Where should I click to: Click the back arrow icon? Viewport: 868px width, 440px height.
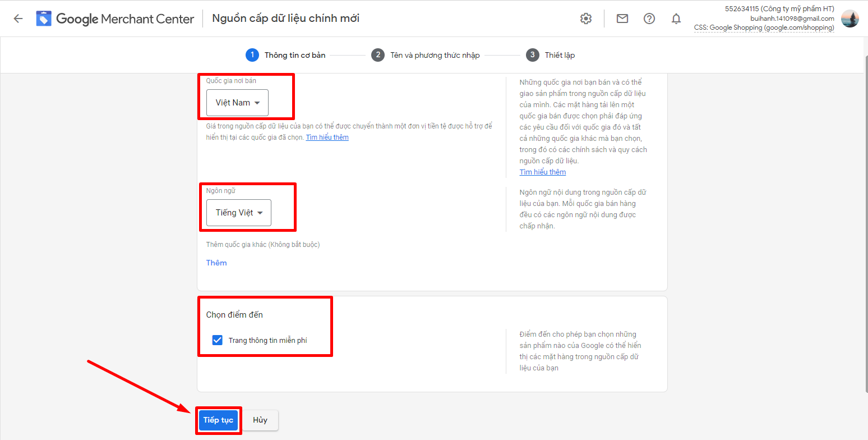[18, 19]
